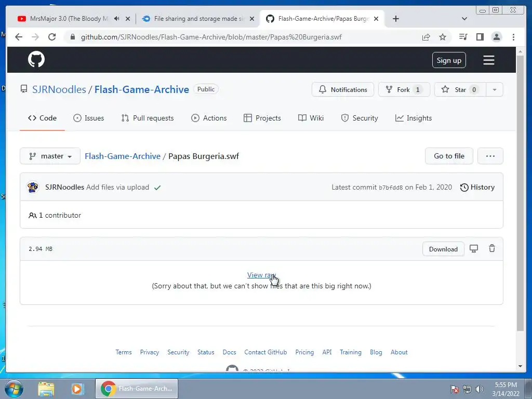Toggle Chrome side panel icon
The height and width of the screenshot is (399, 532).
pyautogui.click(x=480, y=37)
